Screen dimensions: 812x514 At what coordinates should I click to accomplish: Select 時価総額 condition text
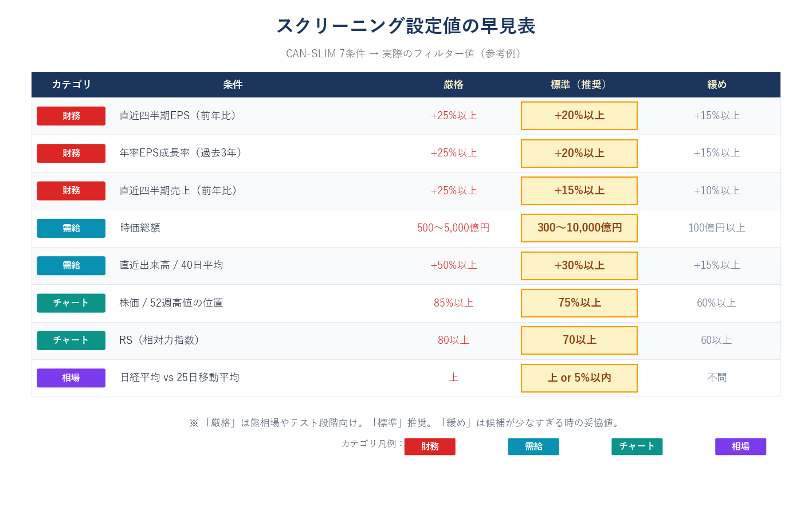(140, 227)
